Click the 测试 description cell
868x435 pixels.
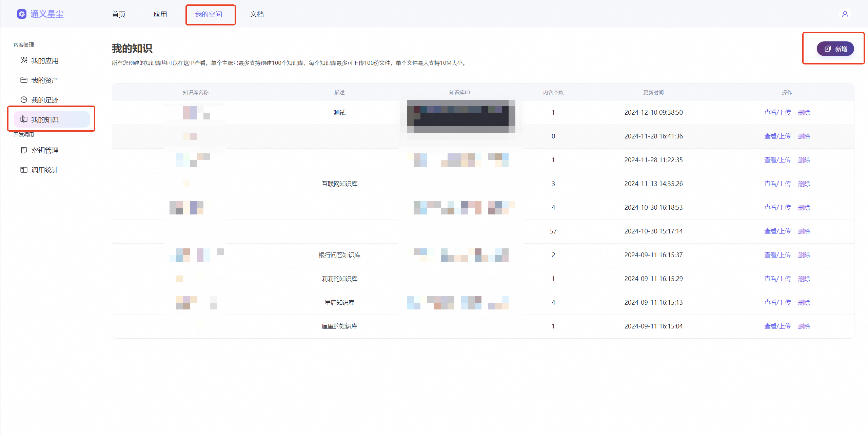click(x=339, y=112)
